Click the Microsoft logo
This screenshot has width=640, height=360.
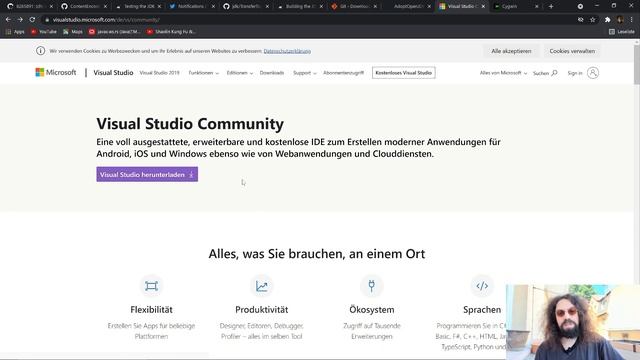tap(56, 73)
